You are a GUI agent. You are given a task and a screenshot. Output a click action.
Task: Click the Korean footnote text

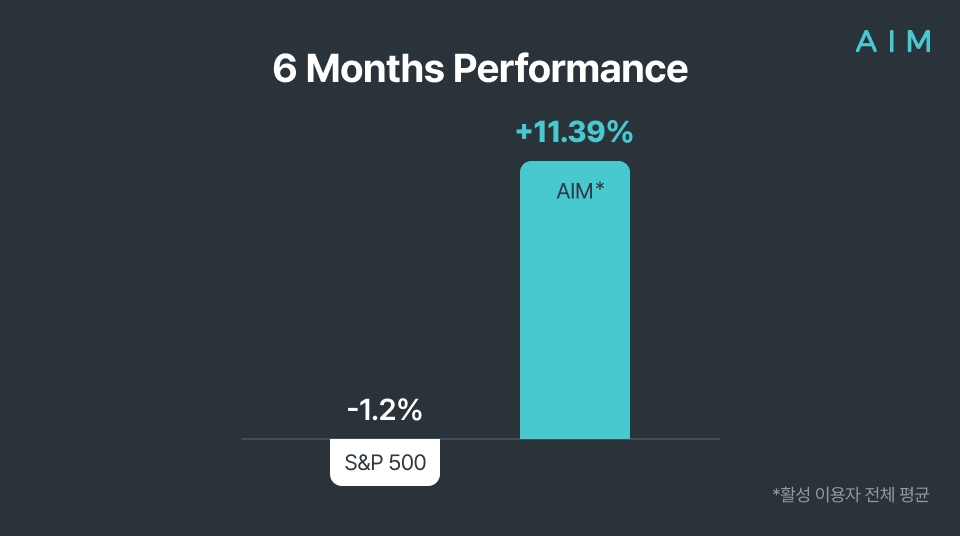[851, 494]
